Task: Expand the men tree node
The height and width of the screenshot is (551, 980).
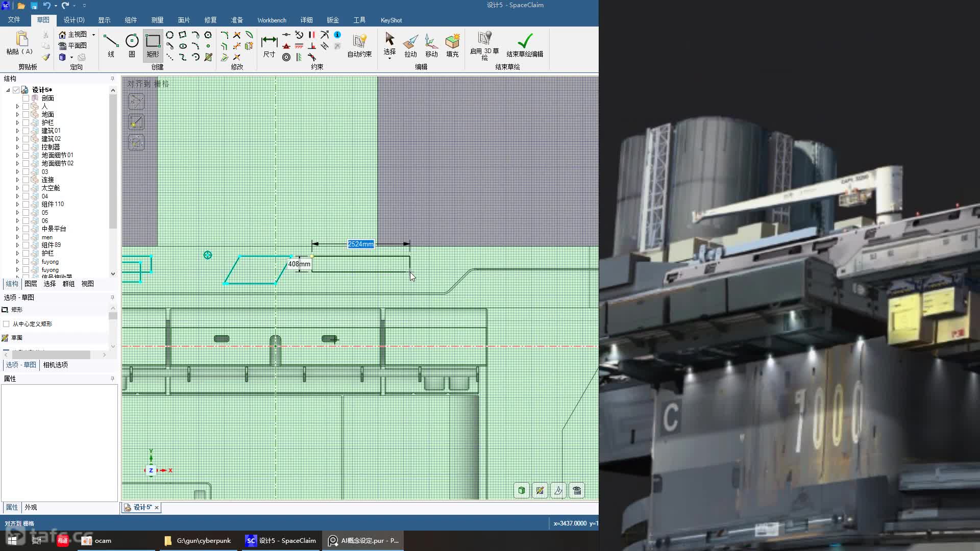Action: [x=17, y=237]
